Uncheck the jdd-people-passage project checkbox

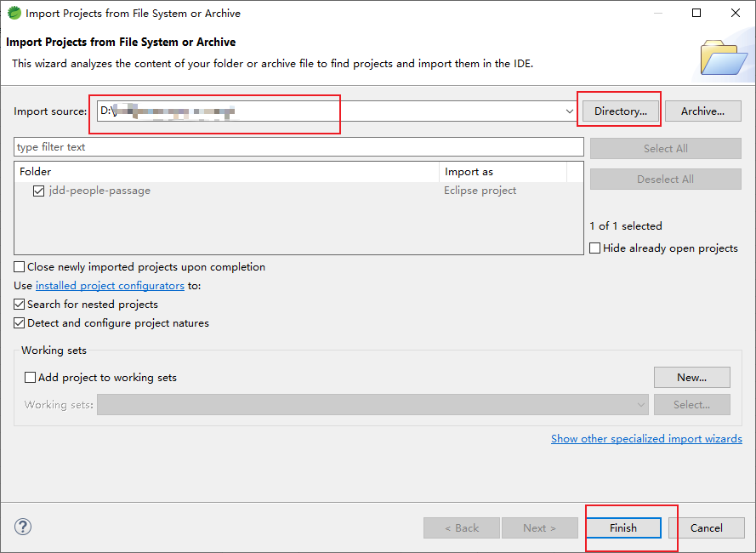click(38, 191)
